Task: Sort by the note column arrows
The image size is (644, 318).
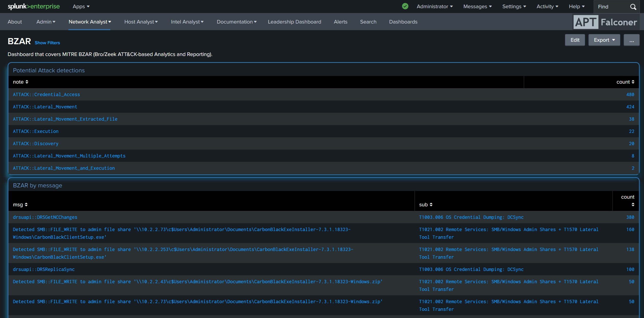Action: point(27,82)
